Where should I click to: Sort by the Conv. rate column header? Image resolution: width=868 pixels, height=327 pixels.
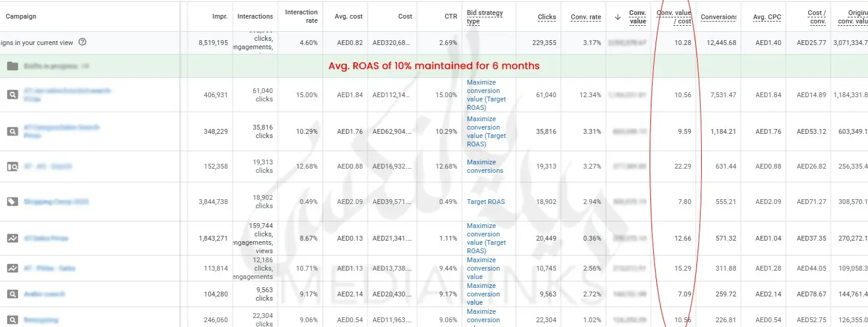[585, 17]
